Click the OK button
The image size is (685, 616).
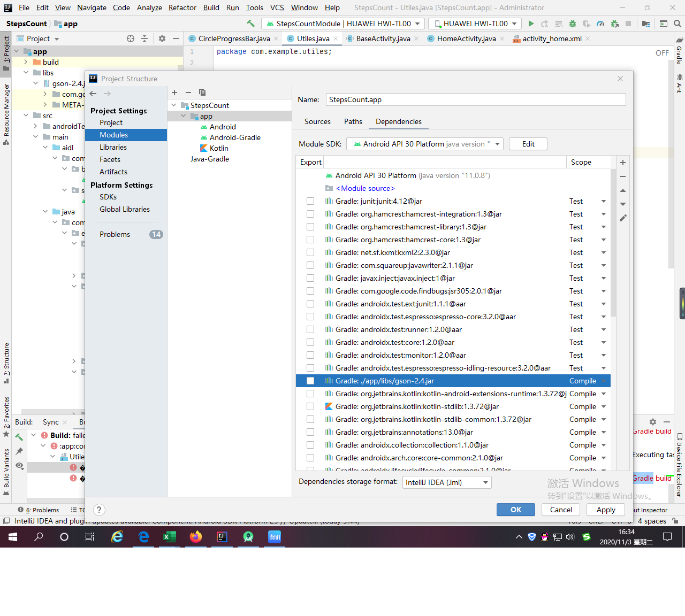pyautogui.click(x=516, y=510)
